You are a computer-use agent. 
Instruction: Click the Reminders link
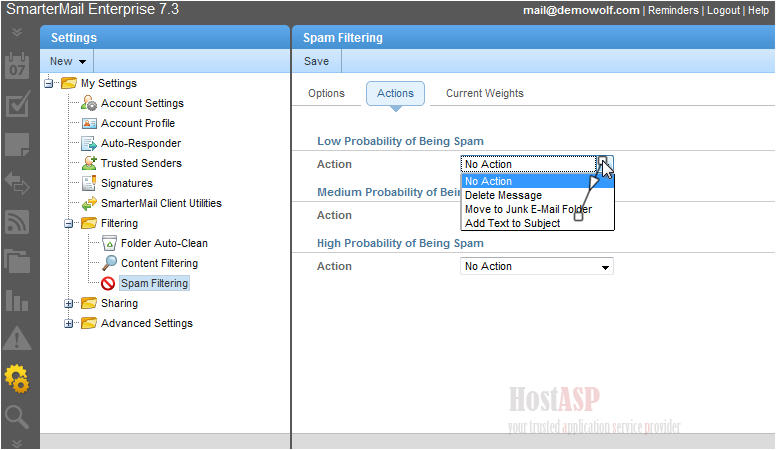click(673, 10)
